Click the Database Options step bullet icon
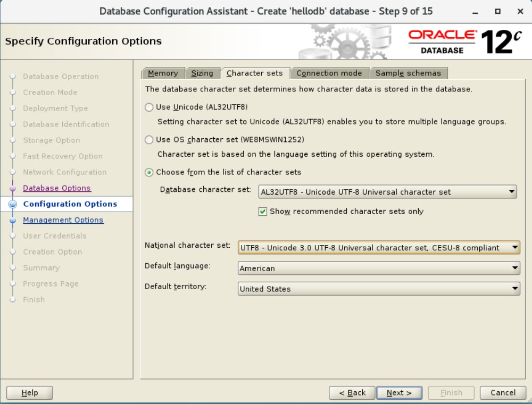Image resolution: width=532 pixels, height=404 pixels. tap(13, 188)
